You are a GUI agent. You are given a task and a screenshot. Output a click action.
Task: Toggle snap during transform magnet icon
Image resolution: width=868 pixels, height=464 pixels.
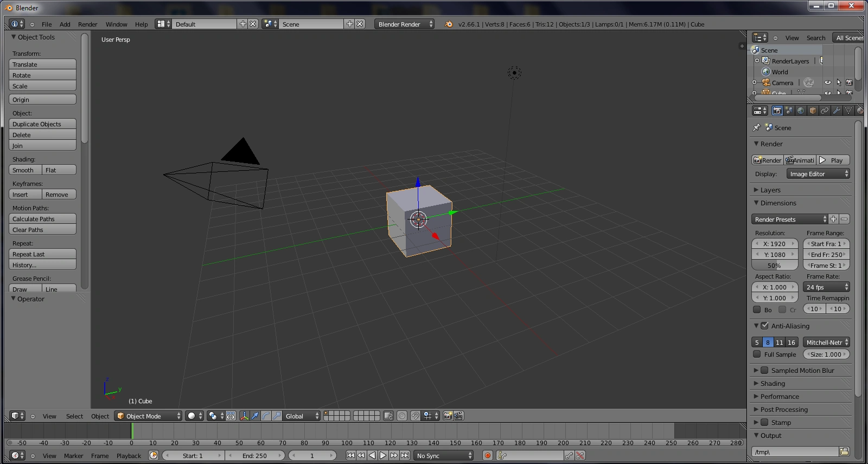[416, 416]
